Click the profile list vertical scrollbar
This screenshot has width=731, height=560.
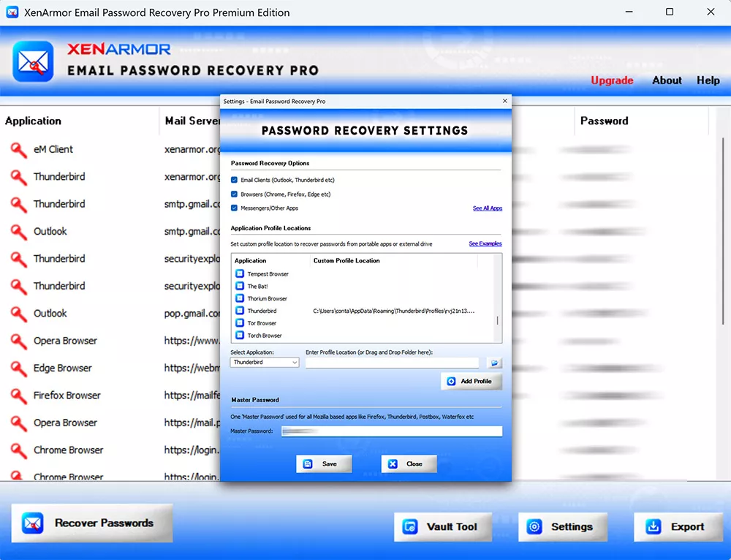pyautogui.click(x=499, y=320)
